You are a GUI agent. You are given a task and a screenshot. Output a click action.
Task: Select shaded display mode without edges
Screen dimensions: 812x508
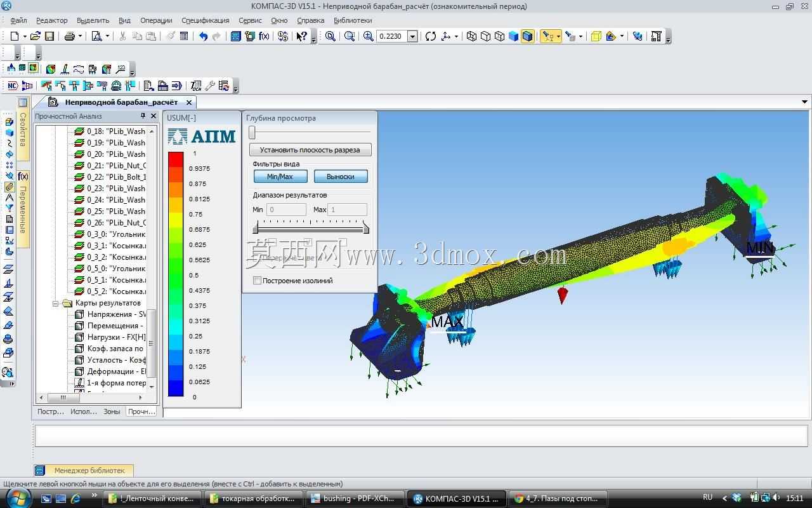513,36
